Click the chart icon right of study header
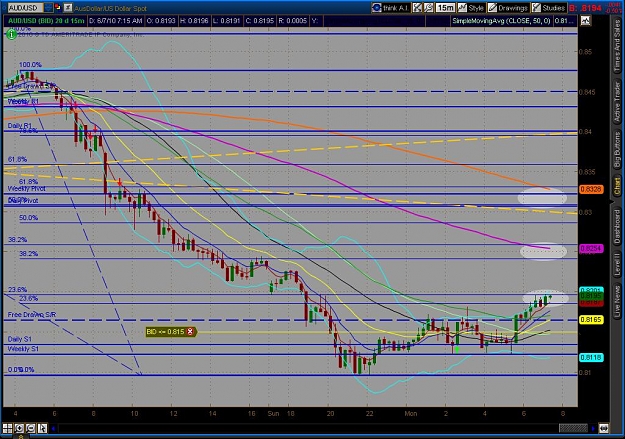 (586, 21)
